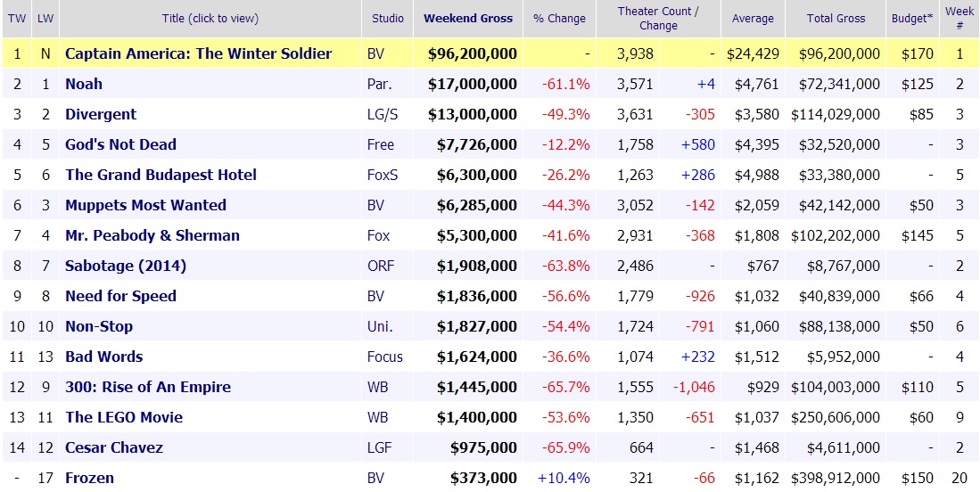Click the Noah movie title
Image resolution: width=980 pixels, height=492 pixels.
point(84,84)
